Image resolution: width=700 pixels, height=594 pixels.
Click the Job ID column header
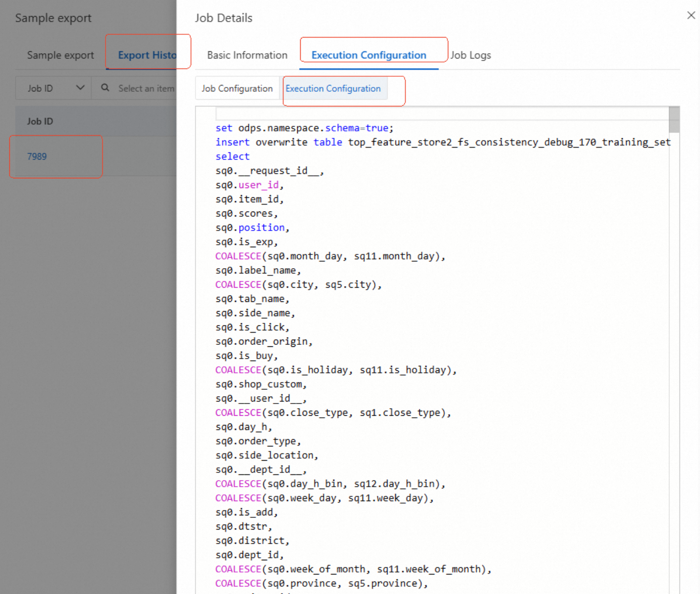(x=40, y=121)
